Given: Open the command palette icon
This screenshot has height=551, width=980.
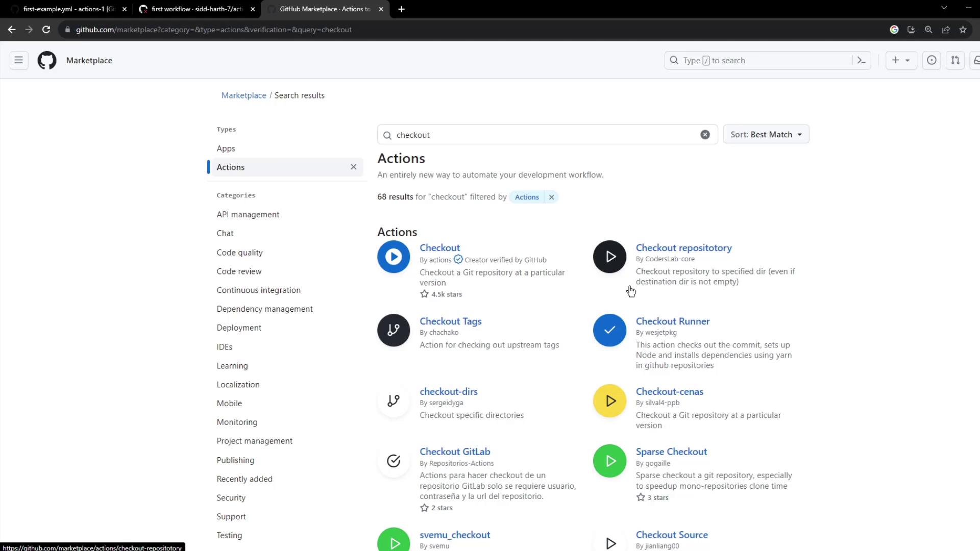Looking at the screenshot, I should tap(862, 60).
